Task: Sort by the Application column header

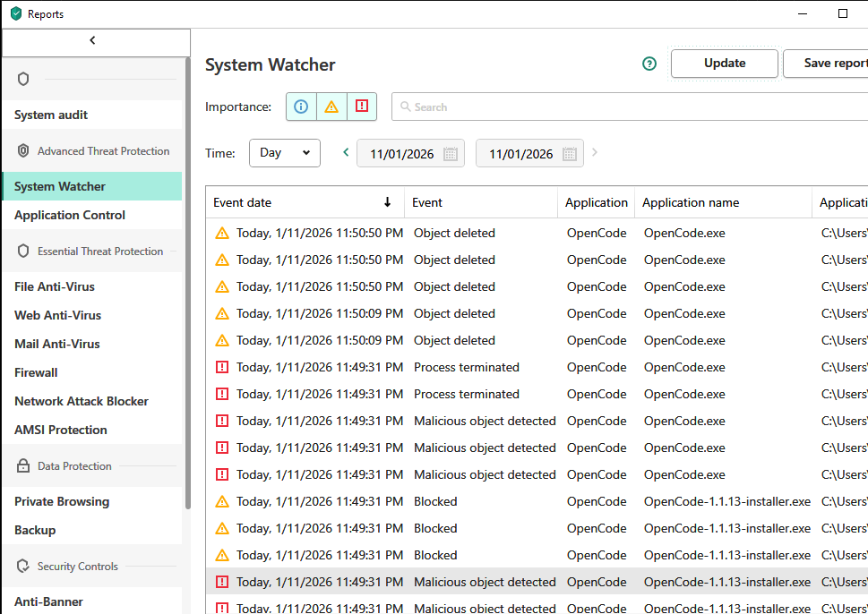Action: (x=597, y=202)
